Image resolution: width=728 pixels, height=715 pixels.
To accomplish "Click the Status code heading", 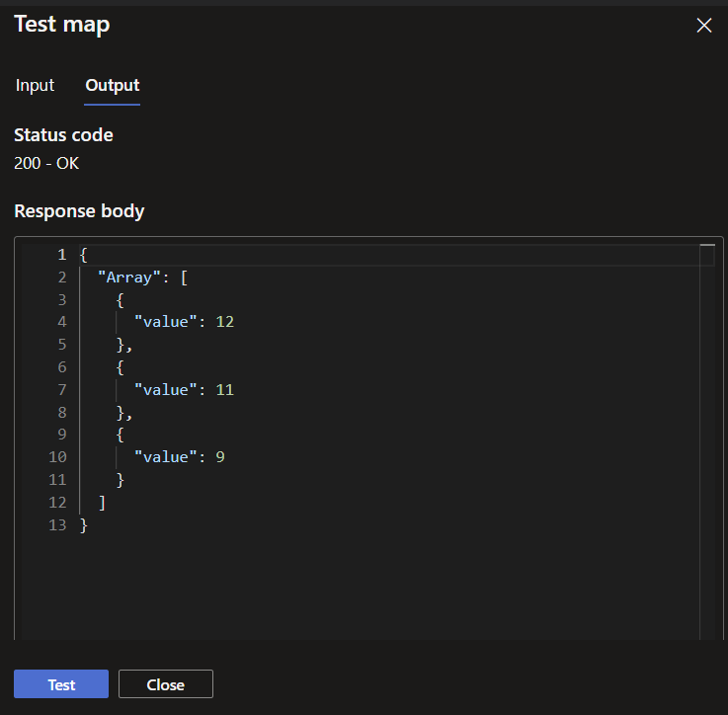I will click(63, 135).
